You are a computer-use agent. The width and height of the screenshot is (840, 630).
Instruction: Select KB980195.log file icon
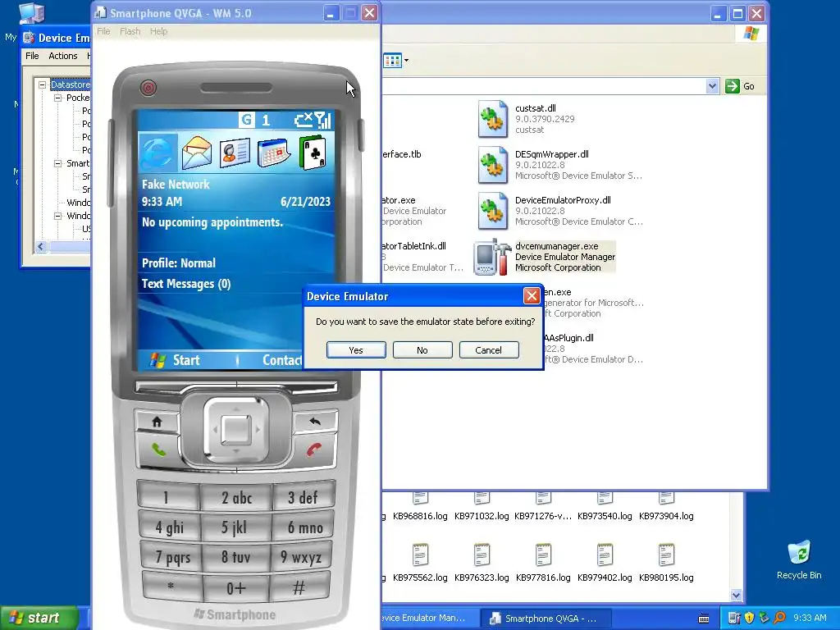[666, 555]
